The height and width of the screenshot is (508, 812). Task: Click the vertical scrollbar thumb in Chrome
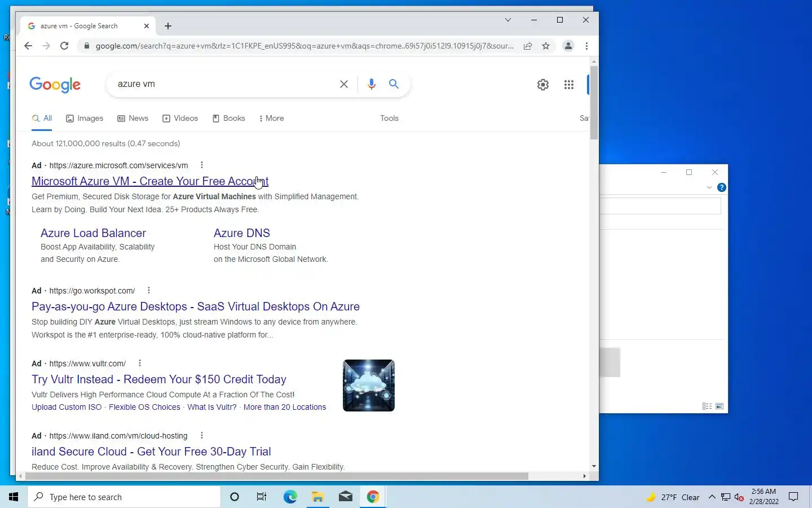[x=594, y=103]
